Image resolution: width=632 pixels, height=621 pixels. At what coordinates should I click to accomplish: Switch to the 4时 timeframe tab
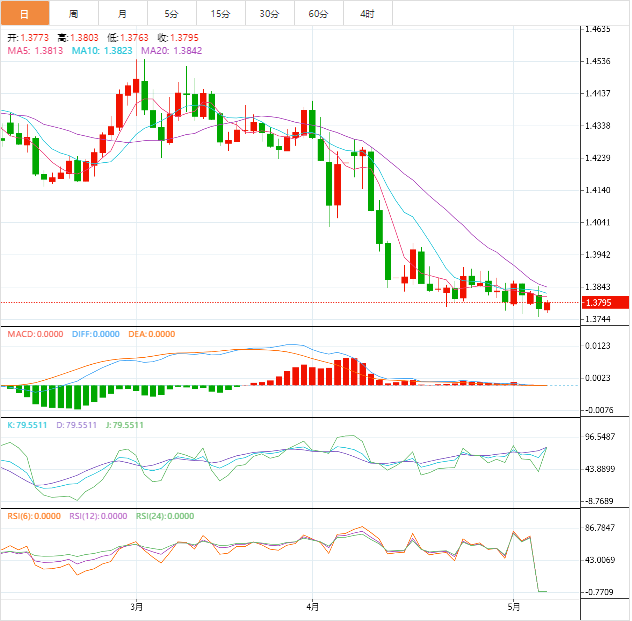(368, 13)
